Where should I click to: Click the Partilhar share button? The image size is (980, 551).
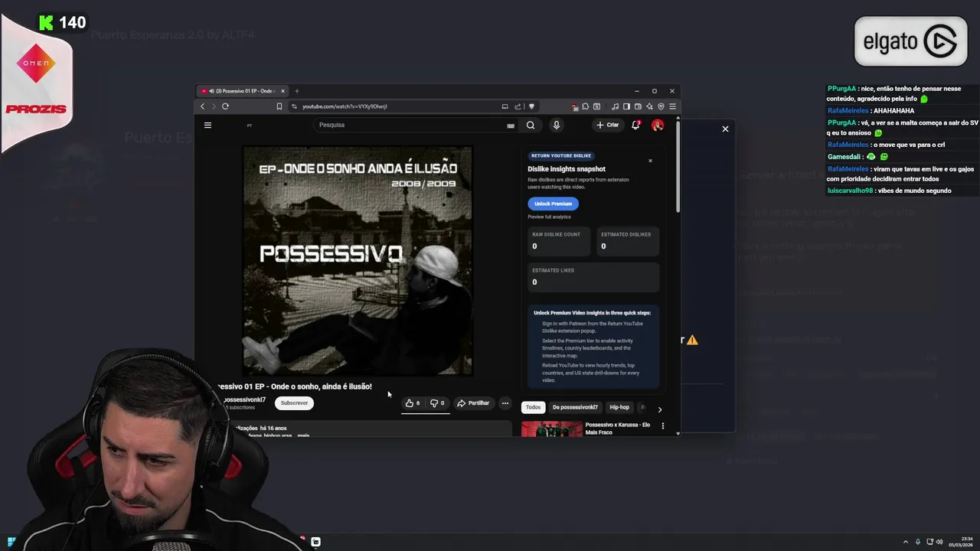click(x=473, y=403)
